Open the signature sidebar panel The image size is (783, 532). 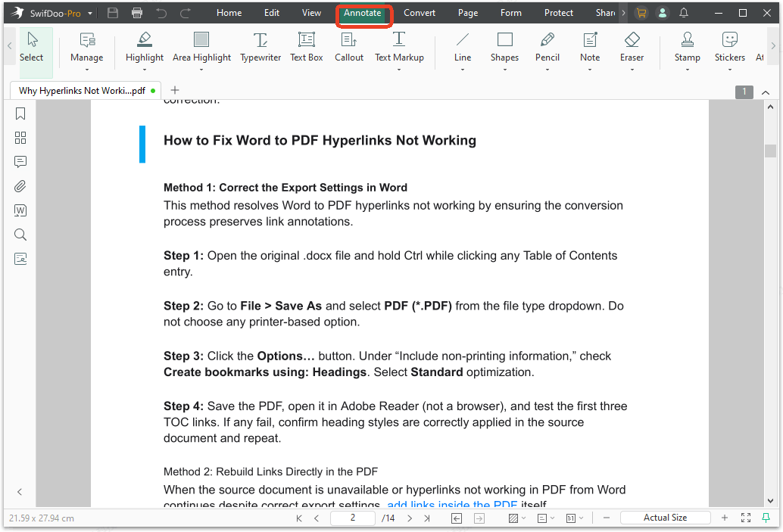click(x=20, y=259)
